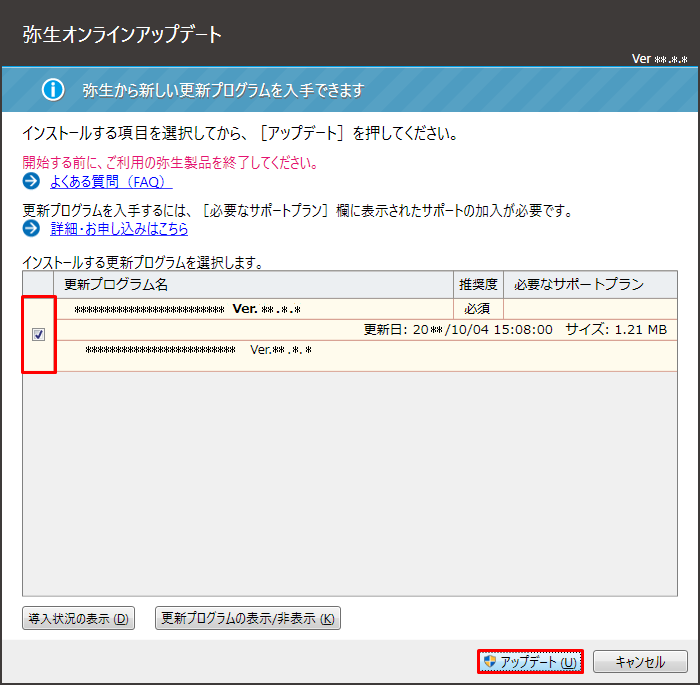The height and width of the screenshot is (685, 700).
Task: Click 更新プログラムの表示/非表示 (K) button
Action: tap(248, 618)
